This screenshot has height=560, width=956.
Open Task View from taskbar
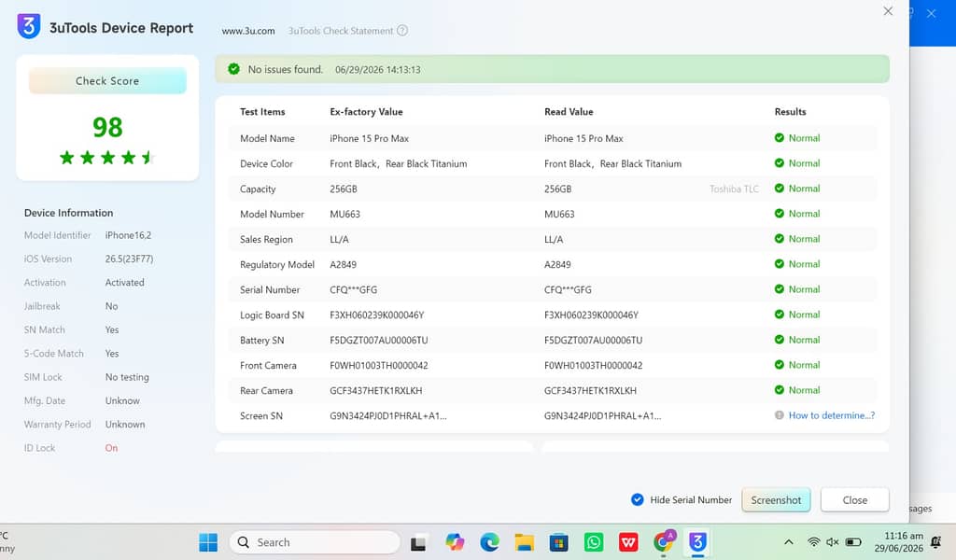pyautogui.click(x=418, y=542)
